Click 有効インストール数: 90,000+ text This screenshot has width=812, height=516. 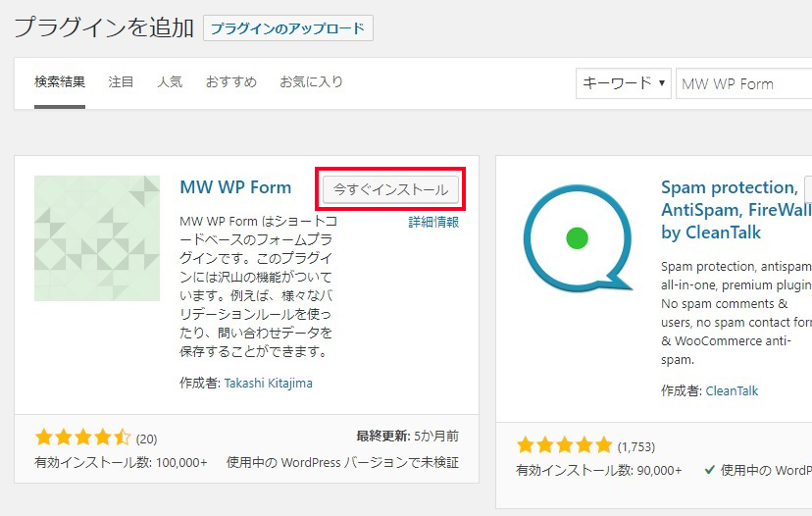pyautogui.click(x=599, y=470)
